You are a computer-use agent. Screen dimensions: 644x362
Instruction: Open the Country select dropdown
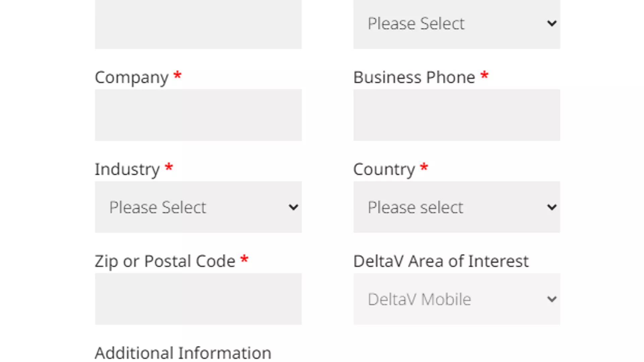click(x=456, y=207)
